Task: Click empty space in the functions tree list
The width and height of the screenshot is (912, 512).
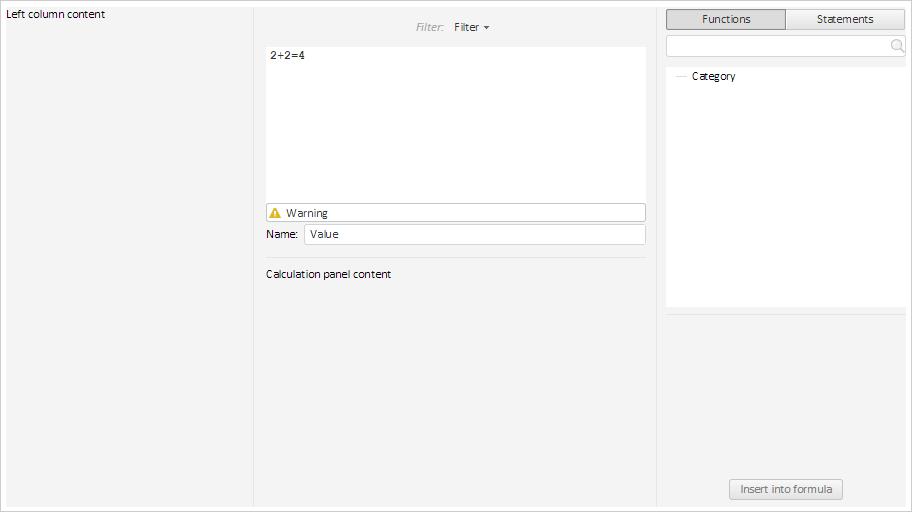Action: (x=785, y=200)
